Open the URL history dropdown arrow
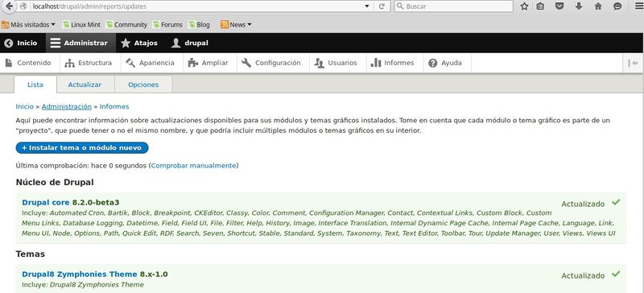644x293 pixels. pyautogui.click(x=367, y=6)
